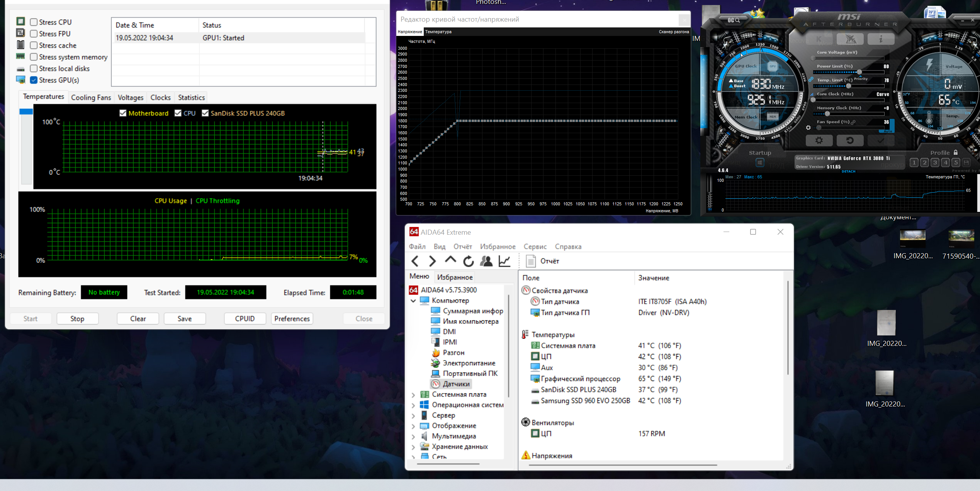The width and height of the screenshot is (980, 491).
Task: Open the OC Scanner icon in Afterburner
Action: click(x=733, y=20)
